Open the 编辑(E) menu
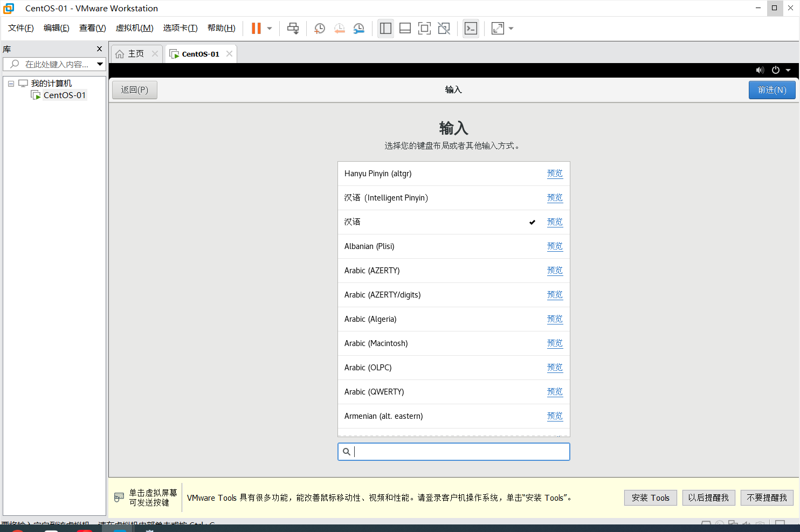Viewport: 800px width, 532px height. [57, 28]
